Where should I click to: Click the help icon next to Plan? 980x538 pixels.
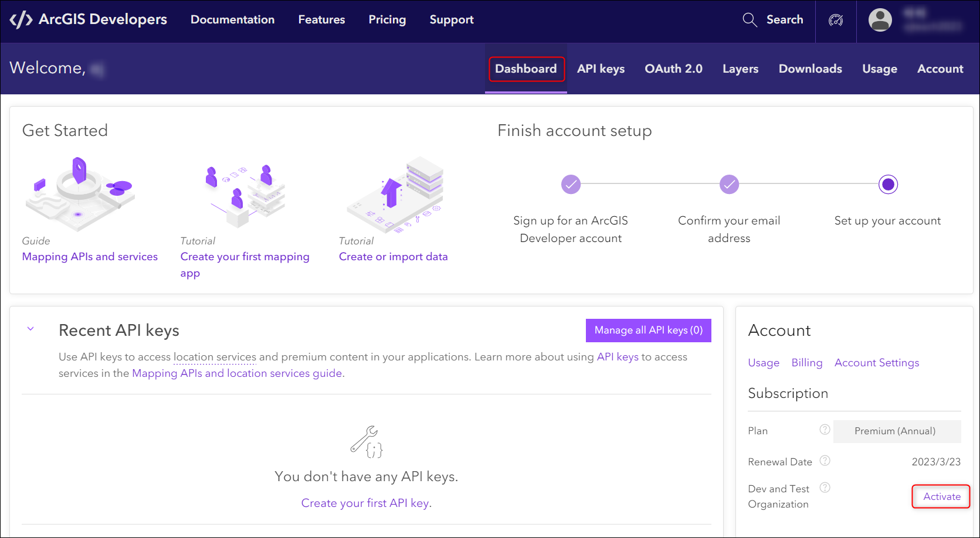(825, 430)
